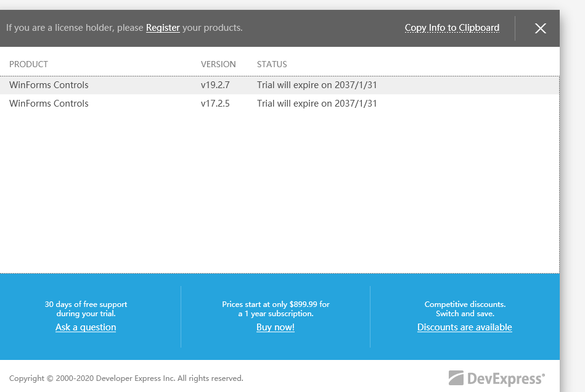Click the STATUS column header
This screenshot has height=392, width=585.
pyautogui.click(x=272, y=64)
